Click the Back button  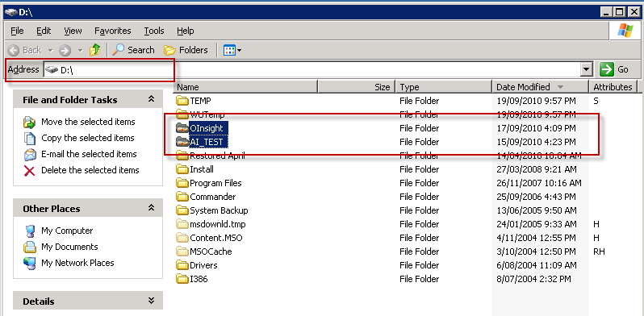pyautogui.click(x=25, y=51)
